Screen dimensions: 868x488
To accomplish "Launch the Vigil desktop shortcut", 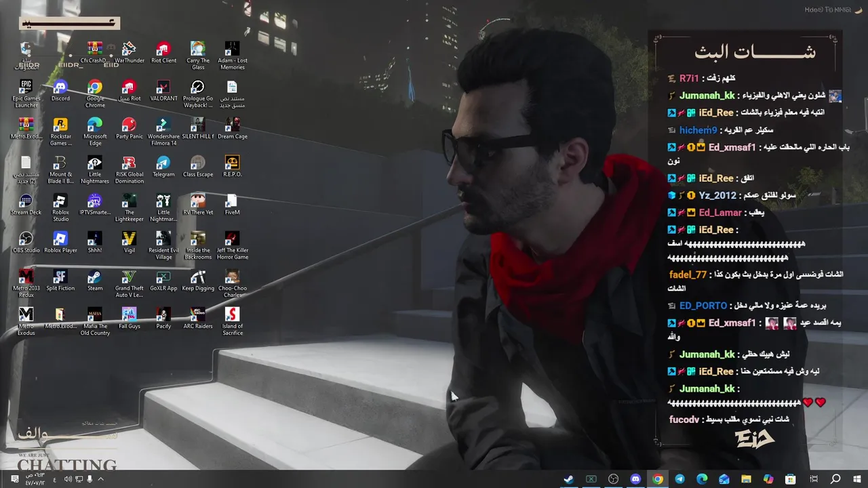I will coord(129,243).
